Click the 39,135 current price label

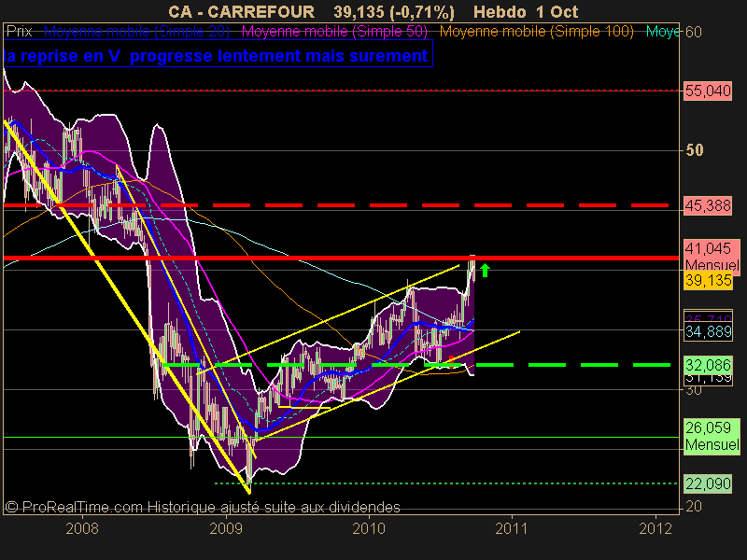[x=708, y=280]
